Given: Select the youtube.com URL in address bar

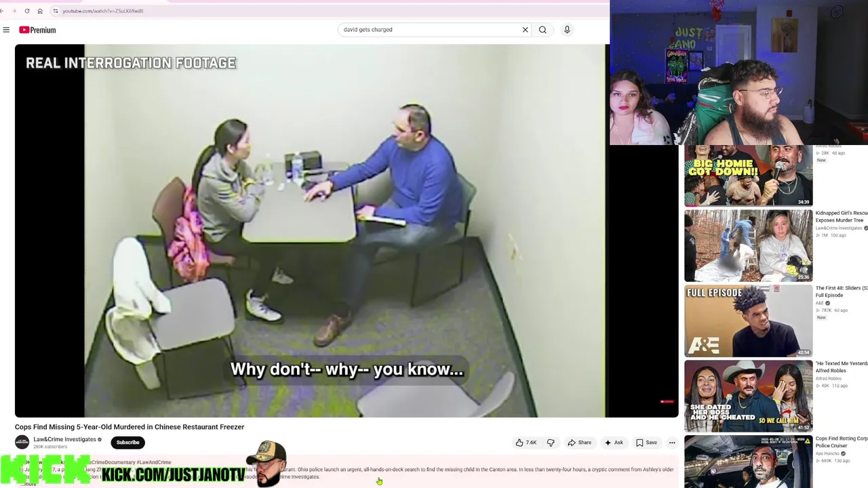Looking at the screenshot, I should click(103, 11).
